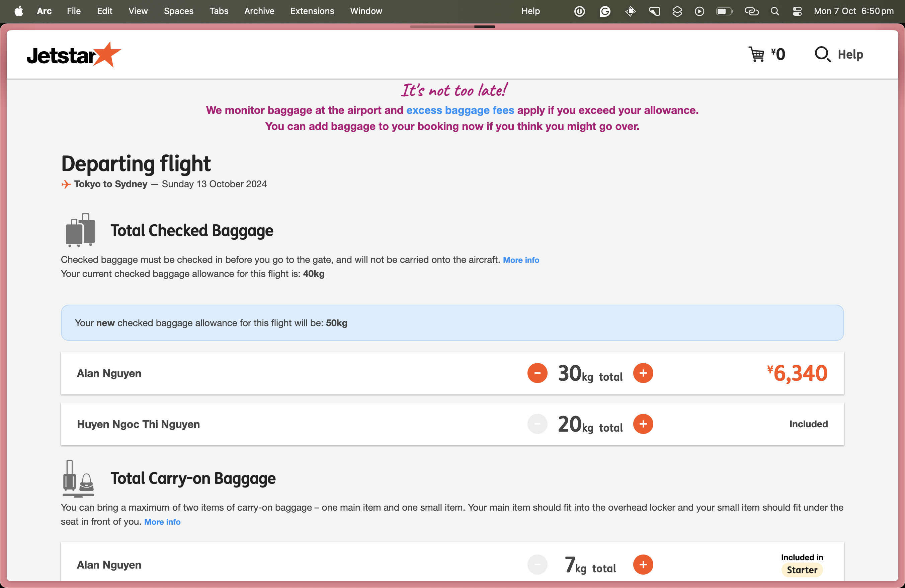This screenshot has height=588, width=905.
Task: Decrease Alan Nguyen's checked baggage weight
Action: coord(537,373)
